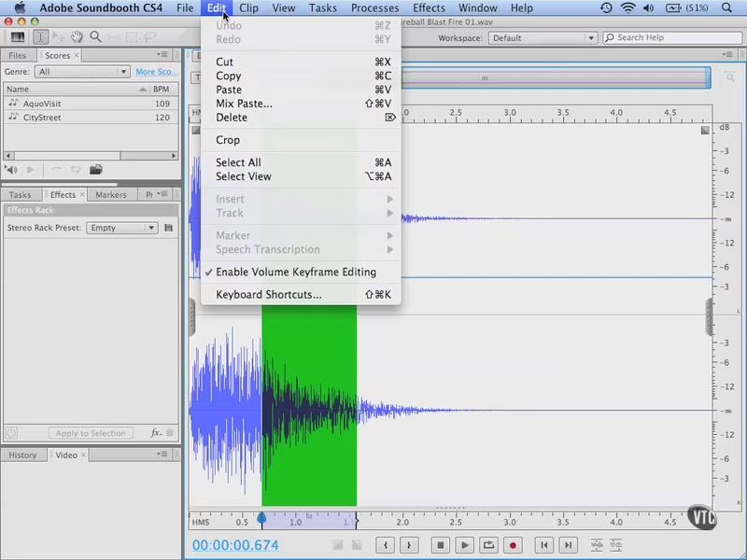The height and width of the screenshot is (560, 747).
Task: Open editor panel options menu
Action: 727,54
